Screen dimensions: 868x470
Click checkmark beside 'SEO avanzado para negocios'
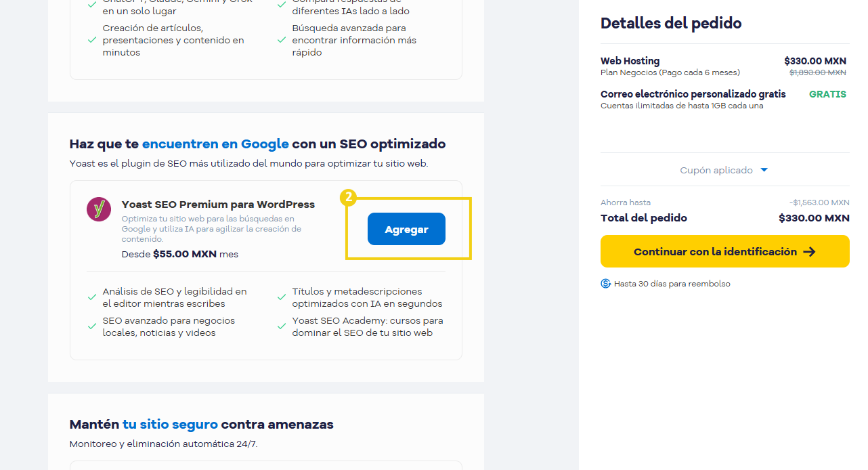92,326
